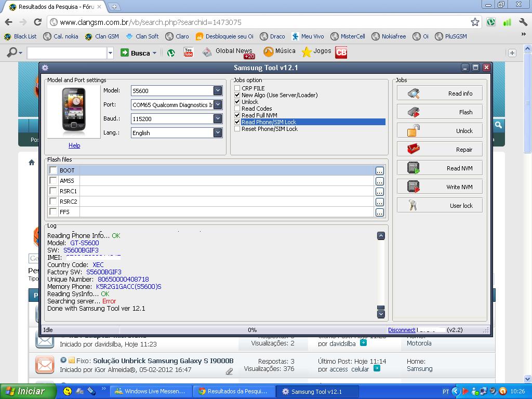Tick the RSRC2 flash file checkbox
The height and width of the screenshot is (399, 532).
(54, 201)
